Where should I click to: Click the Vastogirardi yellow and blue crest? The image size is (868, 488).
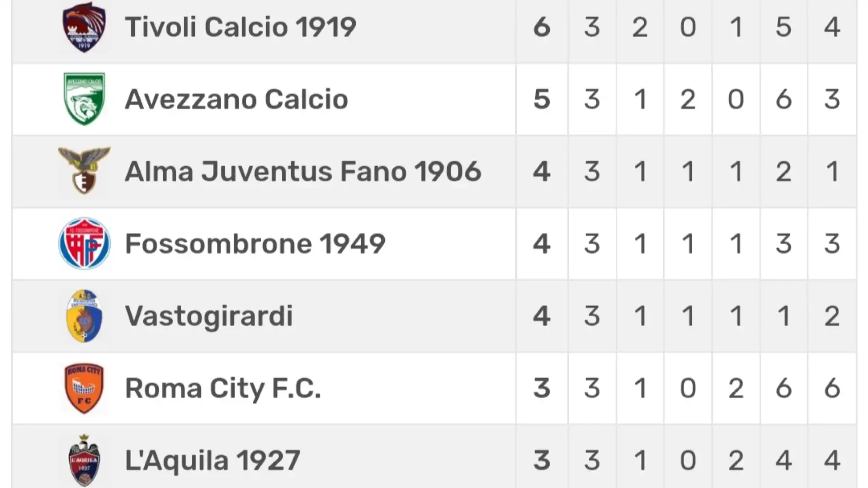[84, 316]
